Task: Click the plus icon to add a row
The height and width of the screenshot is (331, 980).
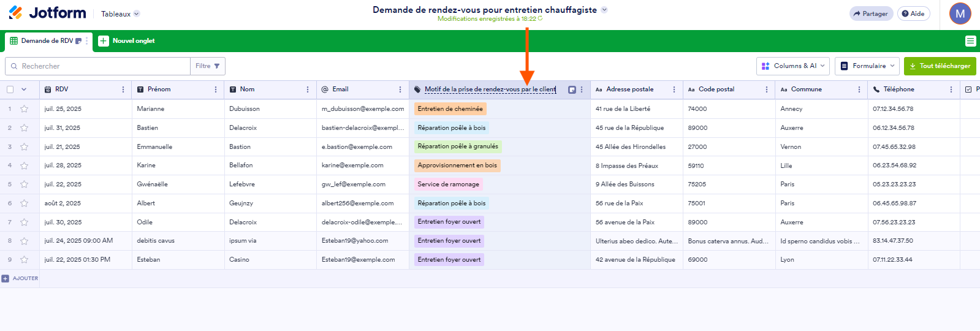Action: point(6,278)
